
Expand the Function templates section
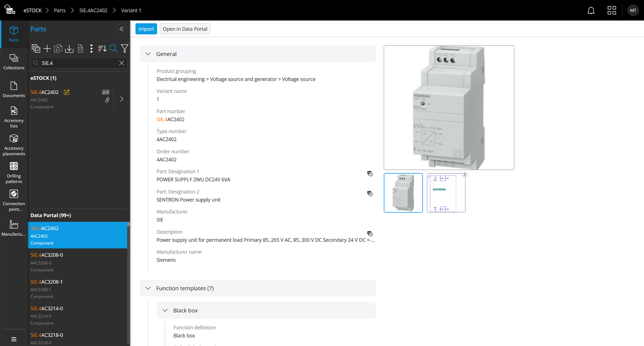[x=148, y=288]
